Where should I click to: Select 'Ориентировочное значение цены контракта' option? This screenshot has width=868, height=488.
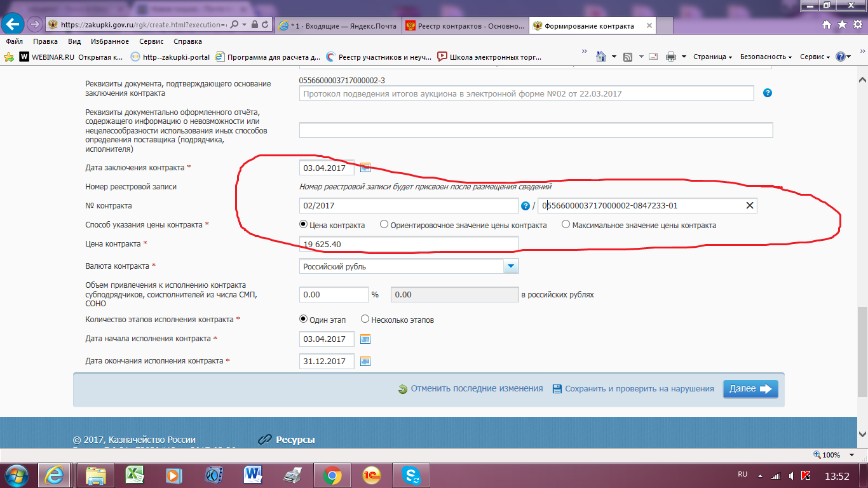[x=384, y=225]
